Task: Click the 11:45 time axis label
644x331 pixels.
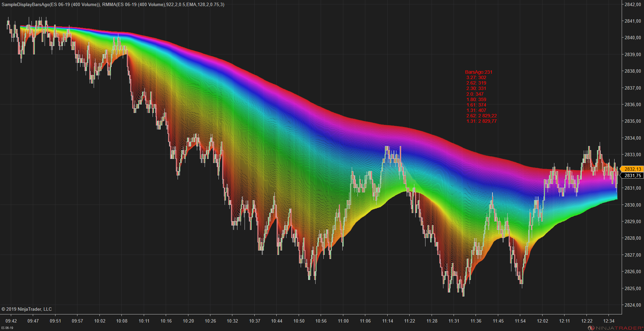Action: [498, 321]
